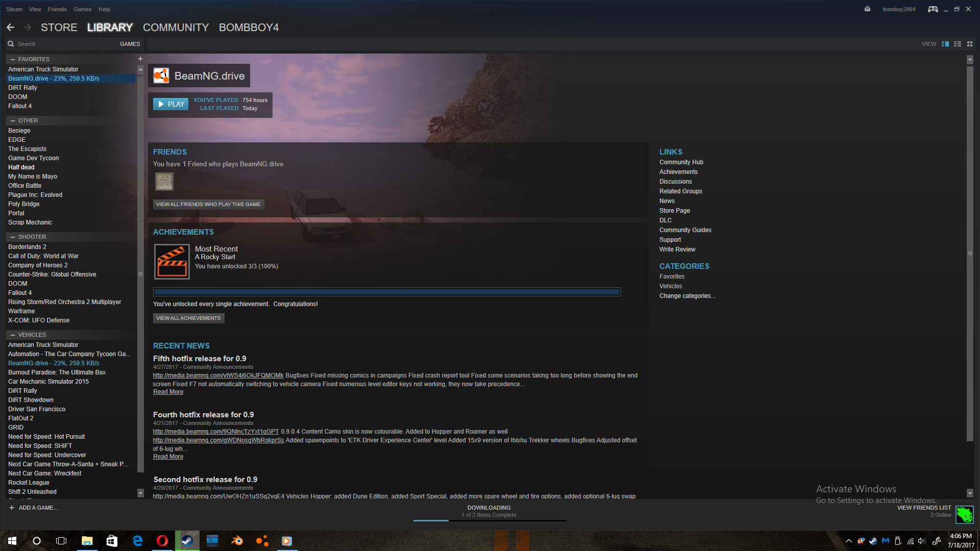Image resolution: width=980 pixels, height=551 pixels.
Task: Open the Help menu
Action: (104, 9)
